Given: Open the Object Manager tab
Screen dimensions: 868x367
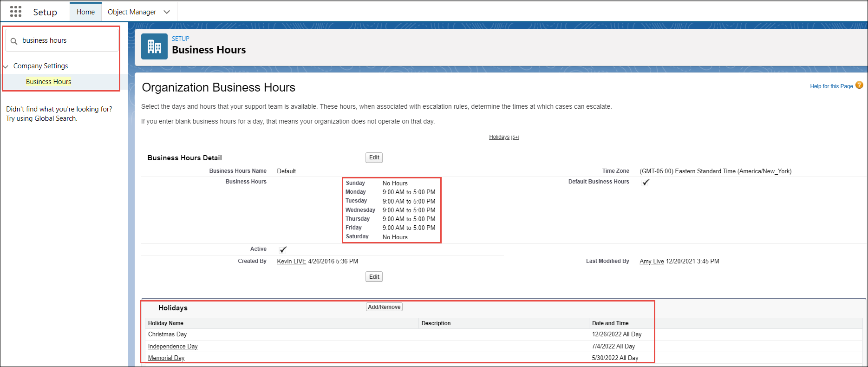Looking at the screenshot, I should pyautogui.click(x=132, y=12).
